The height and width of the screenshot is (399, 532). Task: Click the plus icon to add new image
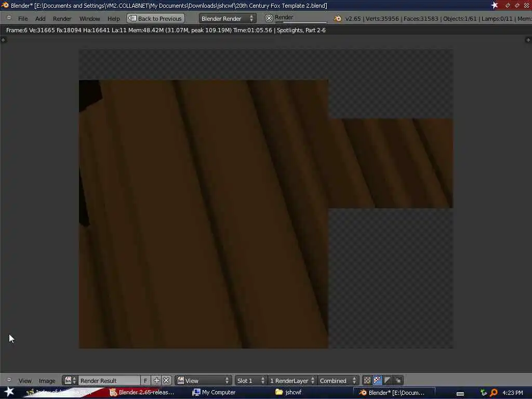(x=156, y=380)
